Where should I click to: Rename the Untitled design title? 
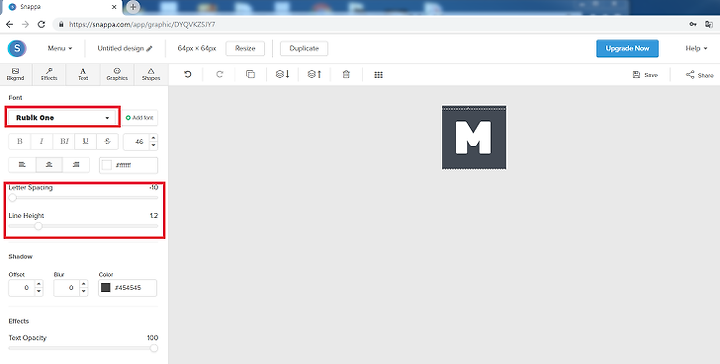point(124,48)
